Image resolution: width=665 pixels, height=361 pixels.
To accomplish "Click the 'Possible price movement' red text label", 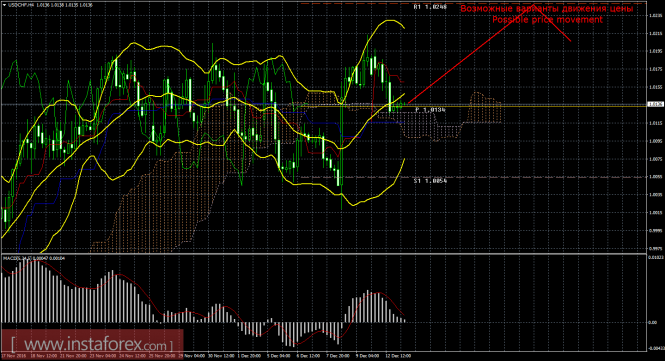I will coord(547,20).
